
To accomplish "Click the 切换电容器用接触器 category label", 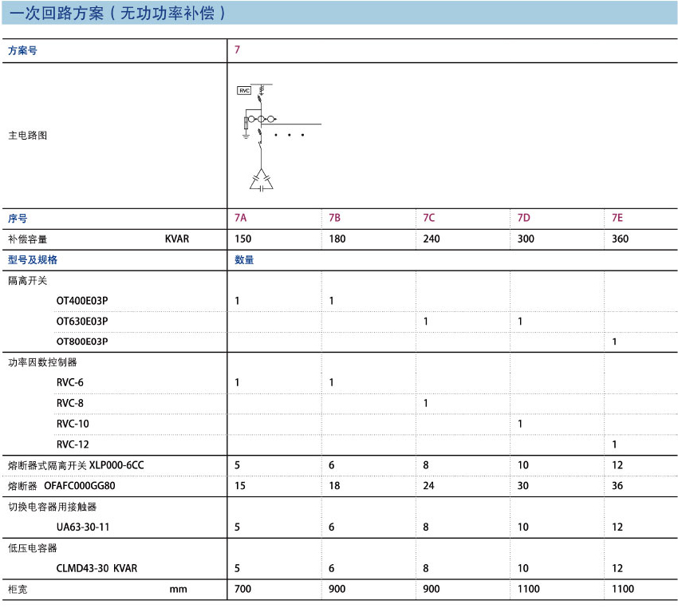I will click(x=53, y=507).
